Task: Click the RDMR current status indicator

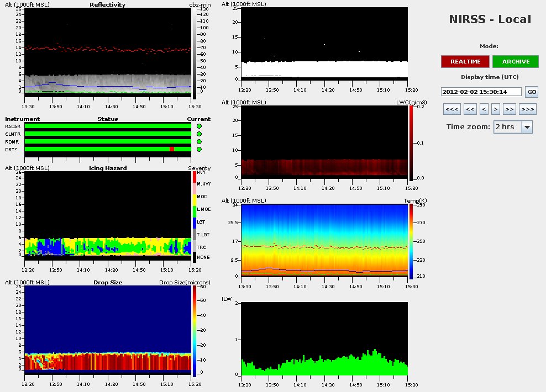Action: pos(199,141)
